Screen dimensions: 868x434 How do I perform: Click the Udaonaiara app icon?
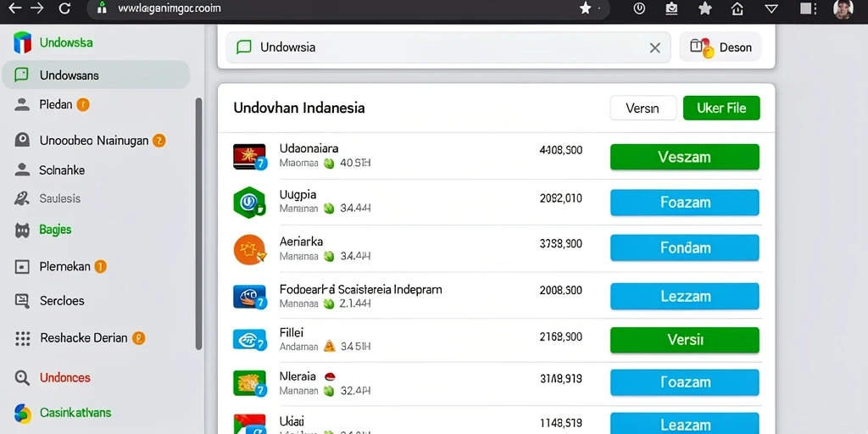tap(250, 157)
